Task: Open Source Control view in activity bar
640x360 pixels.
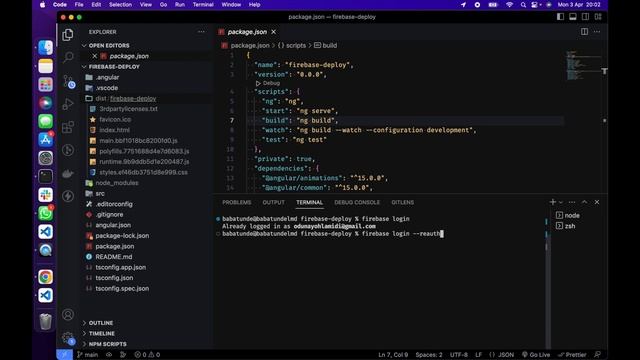Action: coord(68,81)
